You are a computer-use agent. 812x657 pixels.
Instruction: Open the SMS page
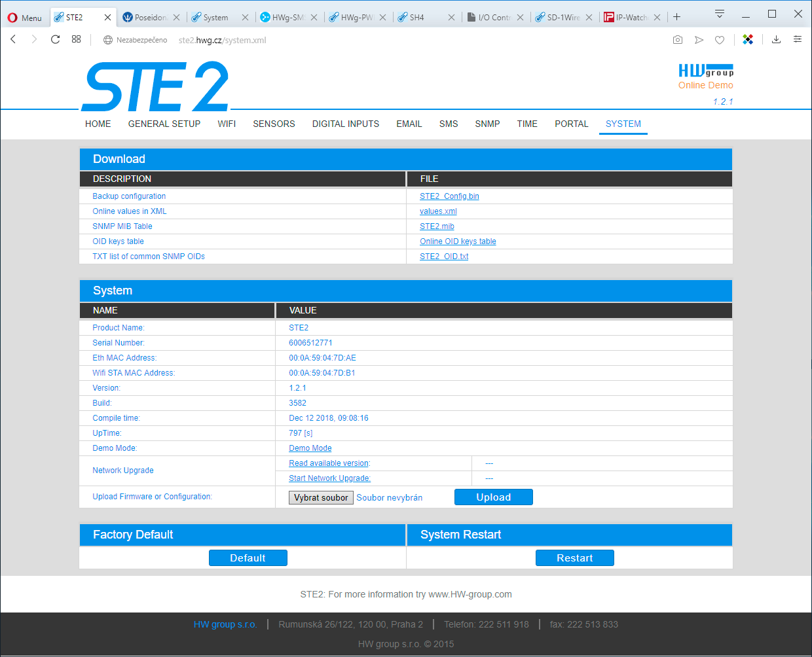tap(449, 124)
